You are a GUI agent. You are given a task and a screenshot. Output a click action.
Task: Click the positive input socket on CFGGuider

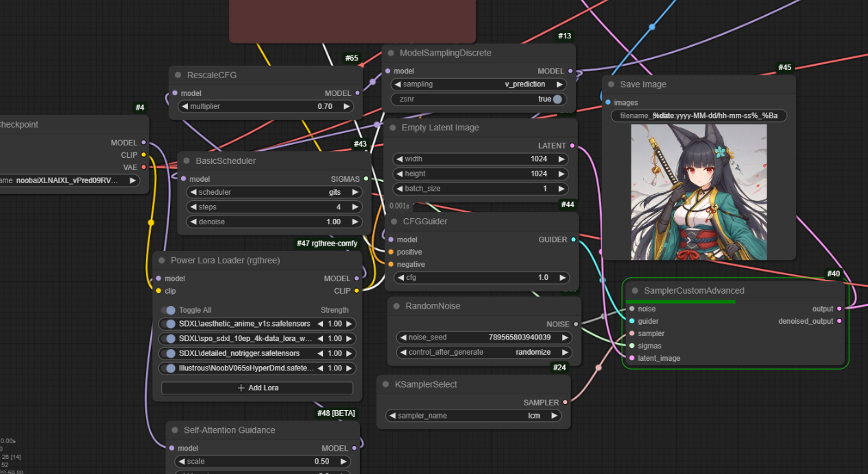391,252
